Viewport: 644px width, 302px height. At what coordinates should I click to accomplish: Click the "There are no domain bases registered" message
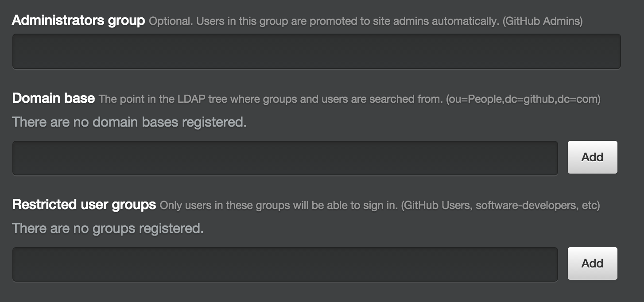pos(129,122)
